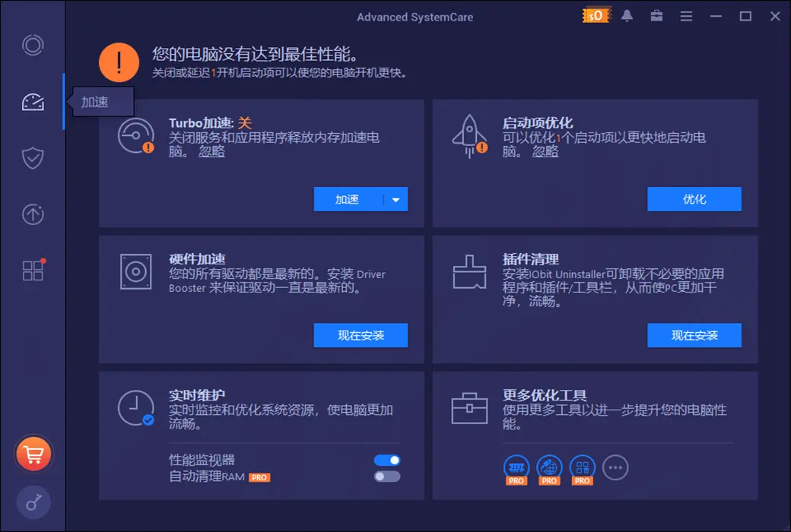The width and height of the screenshot is (791, 532).
Task: Toggle the 自动清理RAM switch
Action: tap(387, 477)
